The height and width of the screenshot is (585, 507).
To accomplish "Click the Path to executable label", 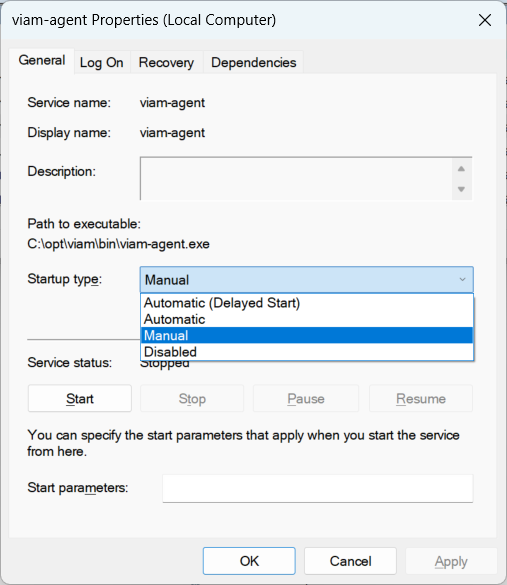I will tap(84, 224).
